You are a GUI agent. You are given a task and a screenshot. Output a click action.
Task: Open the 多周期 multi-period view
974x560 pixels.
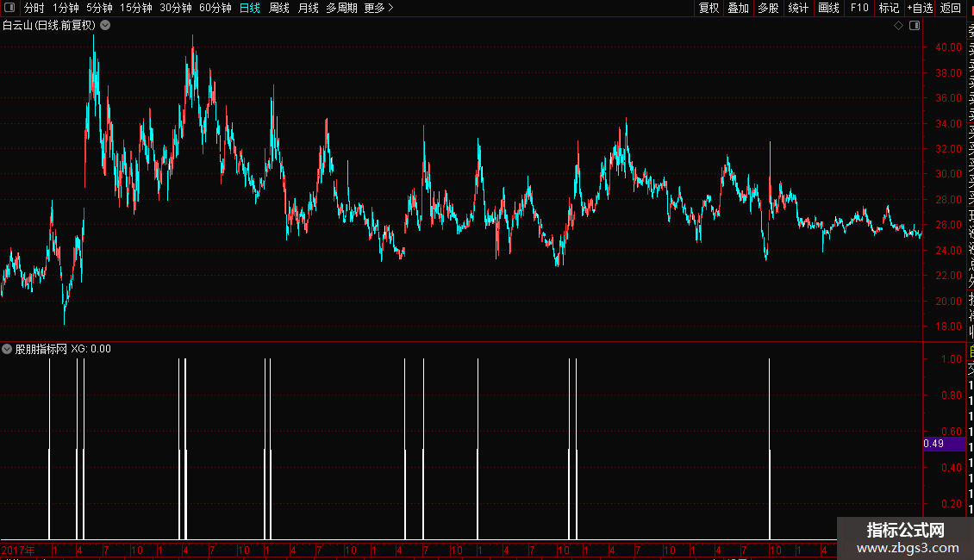pos(341,8)
